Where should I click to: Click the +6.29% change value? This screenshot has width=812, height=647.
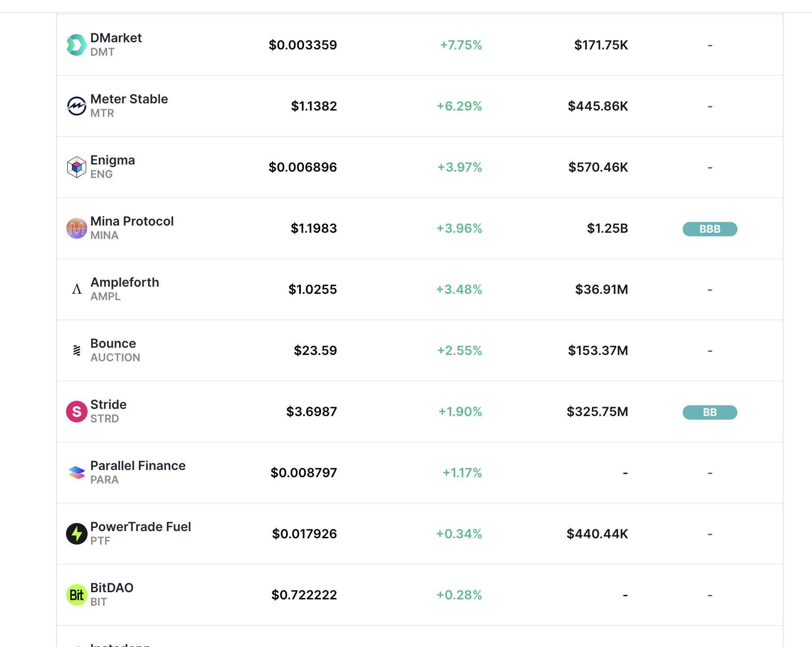click(459, 106)
